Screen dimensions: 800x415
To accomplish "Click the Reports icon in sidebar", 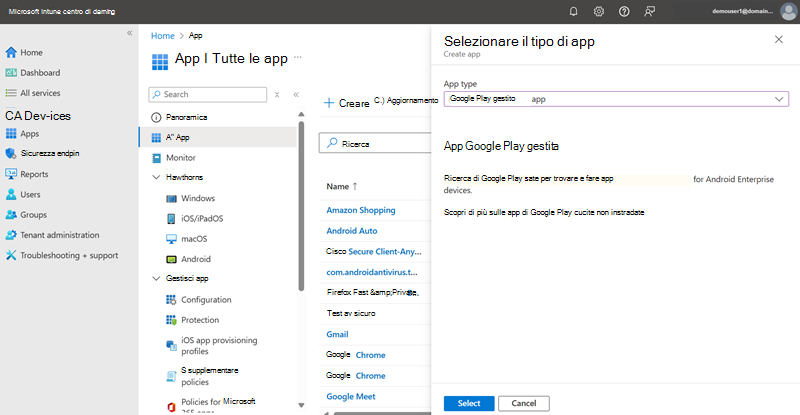I will 11,174.
